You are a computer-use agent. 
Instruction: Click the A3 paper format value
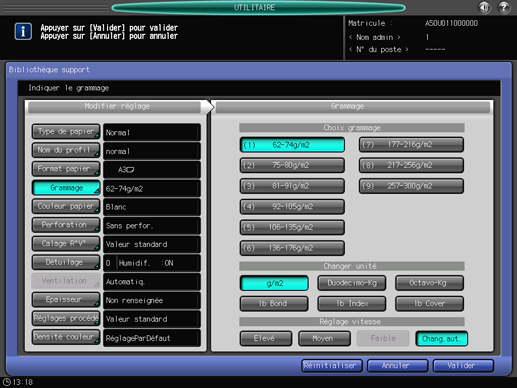point(152,170)
